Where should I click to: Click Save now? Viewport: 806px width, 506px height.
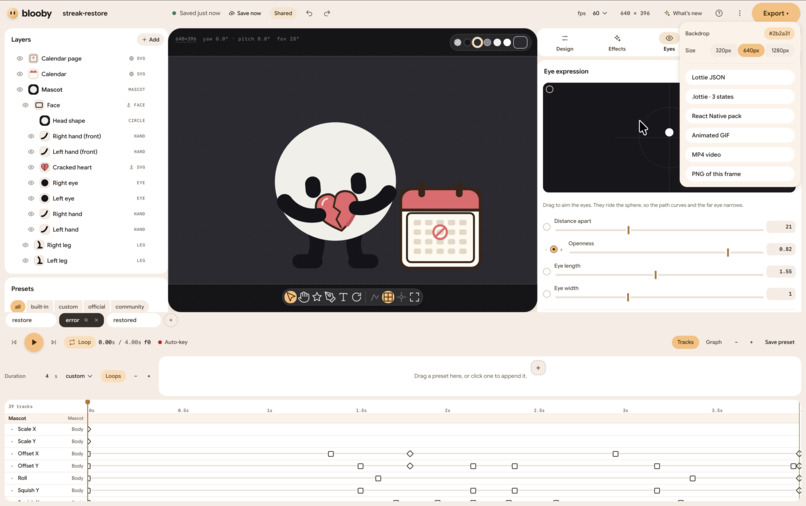245,13
